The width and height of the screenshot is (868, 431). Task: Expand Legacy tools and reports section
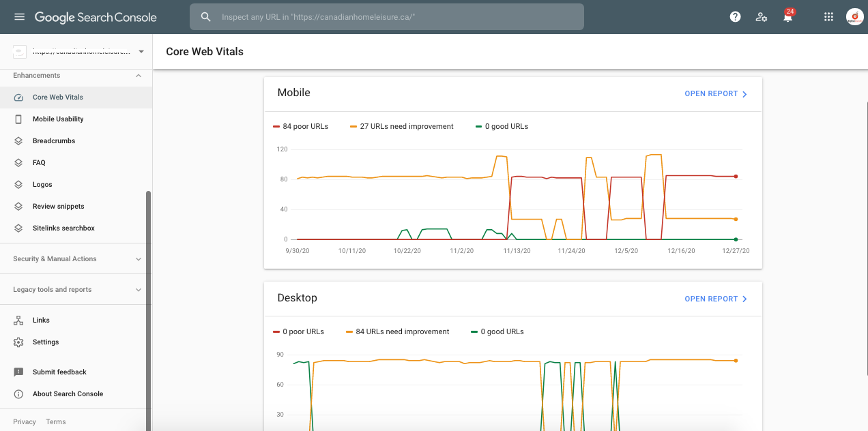click(x=139, y=290)
